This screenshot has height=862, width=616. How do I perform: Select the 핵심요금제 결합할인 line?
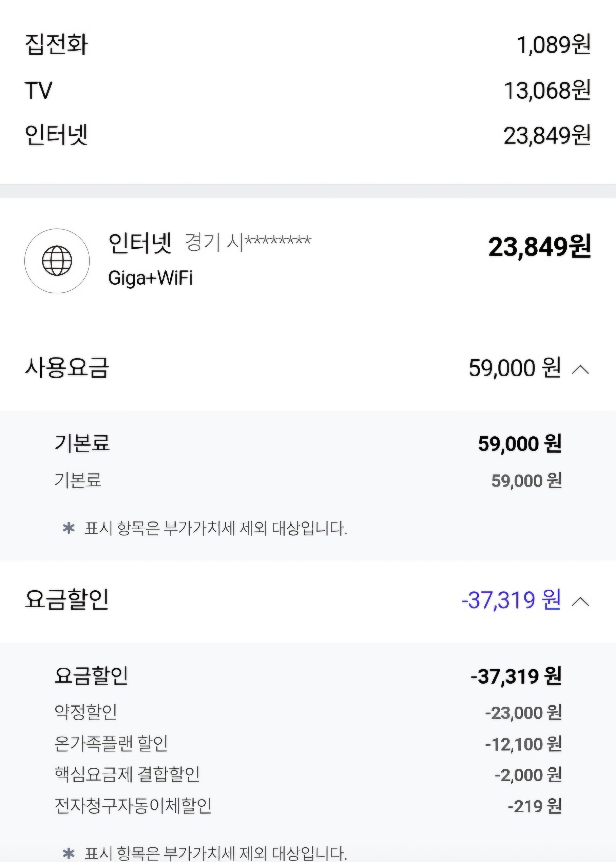(x=308, y=774)
